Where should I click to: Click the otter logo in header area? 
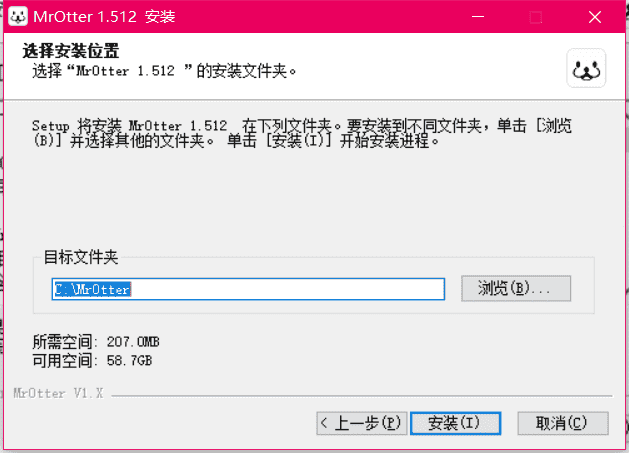click(586, 69)
